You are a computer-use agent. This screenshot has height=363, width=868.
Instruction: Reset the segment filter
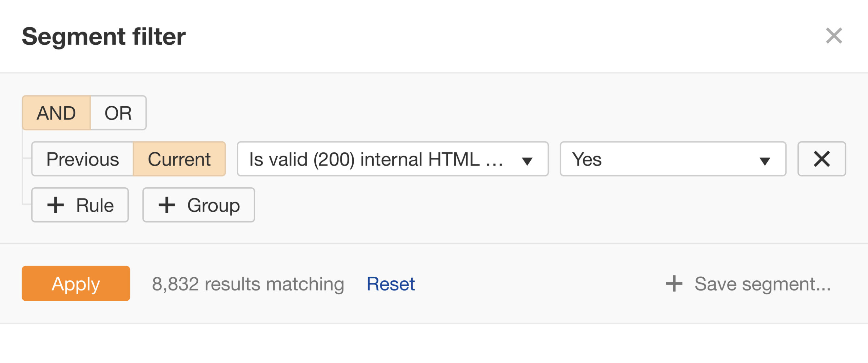pyautogui.click(x=391, y=283)
